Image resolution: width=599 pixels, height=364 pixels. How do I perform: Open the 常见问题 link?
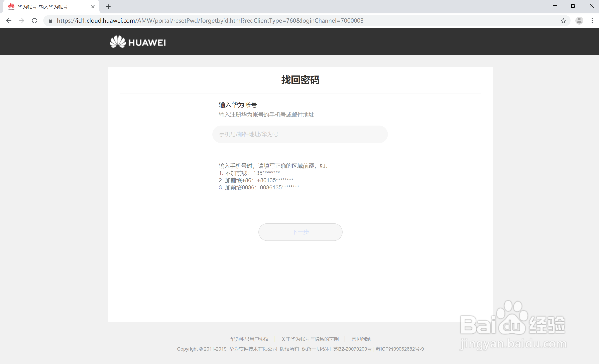tap(361, 339)
